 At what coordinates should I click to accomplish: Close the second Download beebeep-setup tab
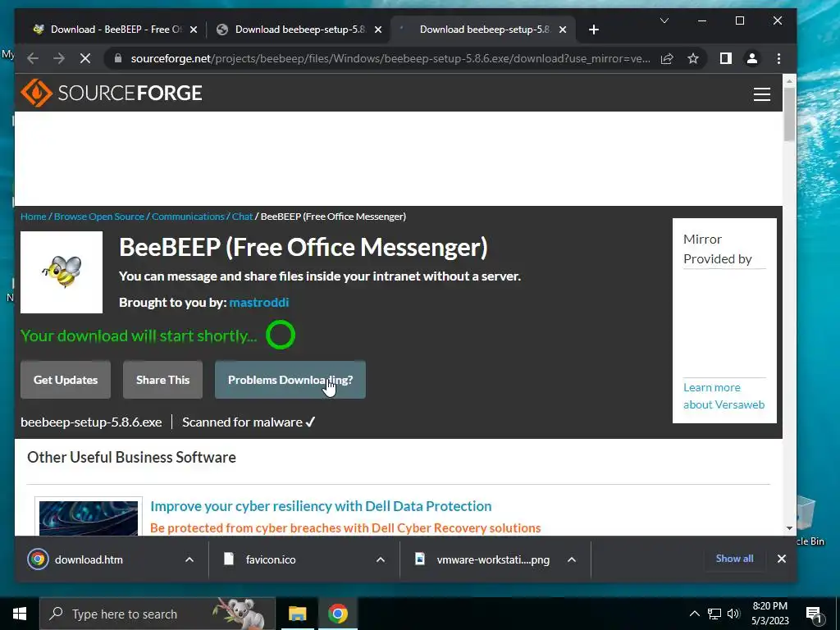(x=378, y=30)
